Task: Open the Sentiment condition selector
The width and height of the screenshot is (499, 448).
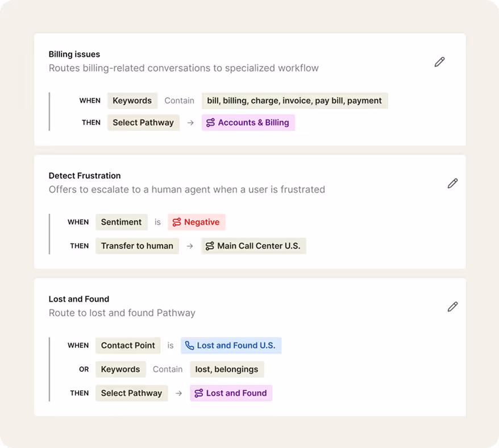Action: point(121,222)
